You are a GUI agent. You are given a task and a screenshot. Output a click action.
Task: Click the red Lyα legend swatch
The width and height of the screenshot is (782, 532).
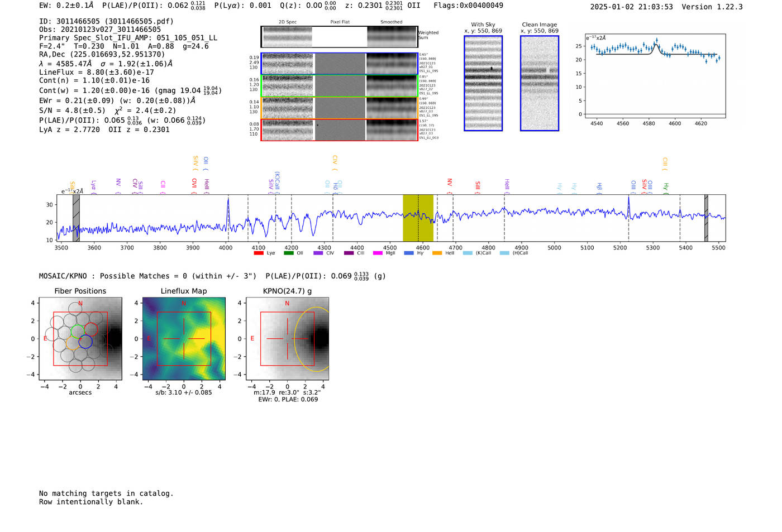click(x=258, y=253)
